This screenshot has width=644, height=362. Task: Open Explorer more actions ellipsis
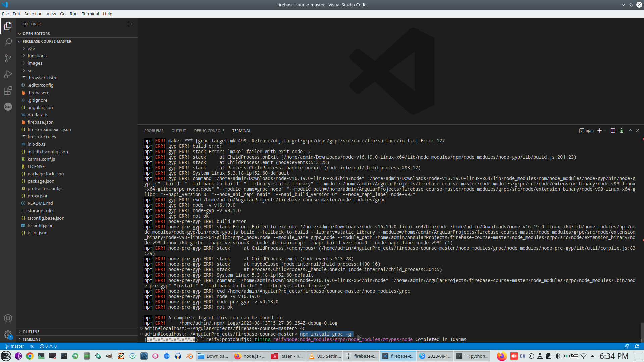(130, 24)
